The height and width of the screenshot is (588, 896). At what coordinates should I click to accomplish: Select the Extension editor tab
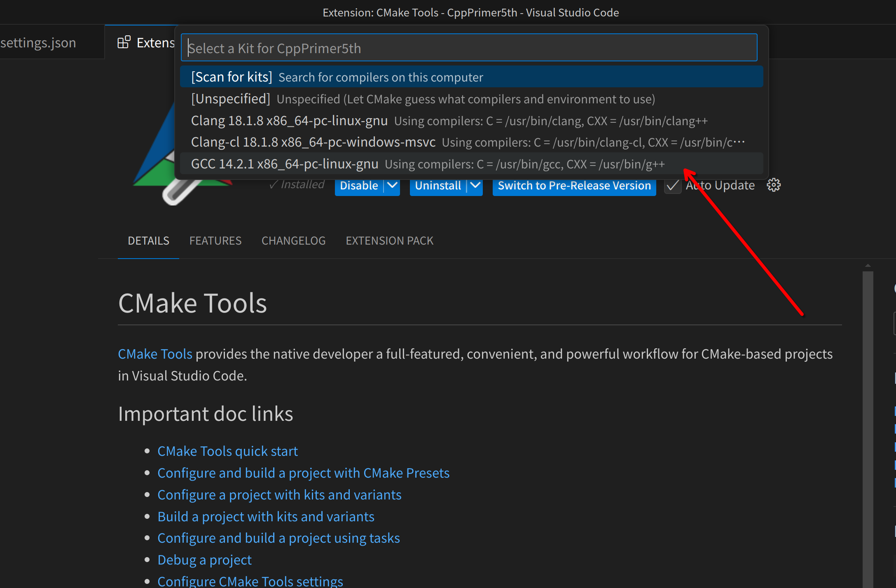[x=140, y=42]
